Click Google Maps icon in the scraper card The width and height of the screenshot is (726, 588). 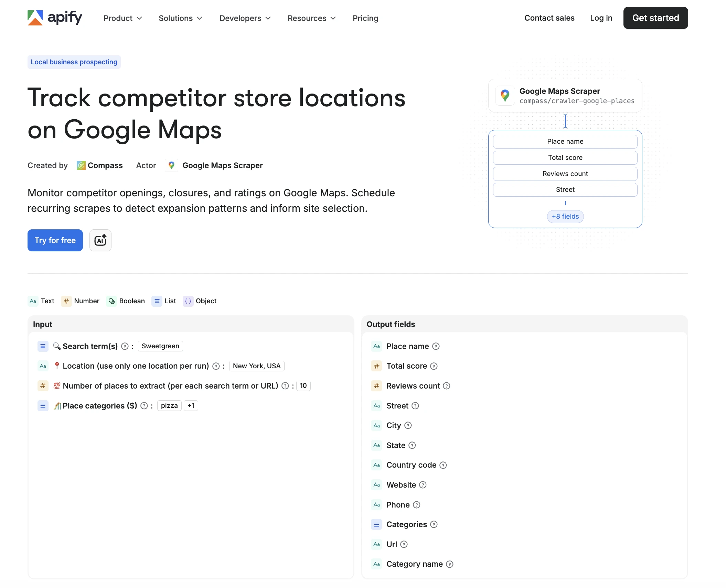(505, 96)
